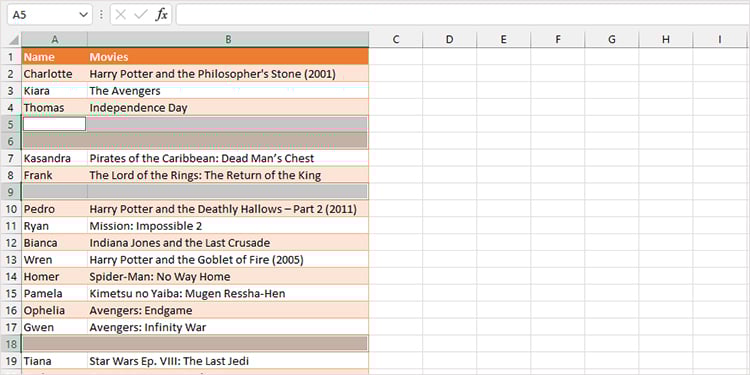Click the cell containing Thomas
The height and width of the screenshot is (375, 750).
pyautogui.click(x=55, y=108)
